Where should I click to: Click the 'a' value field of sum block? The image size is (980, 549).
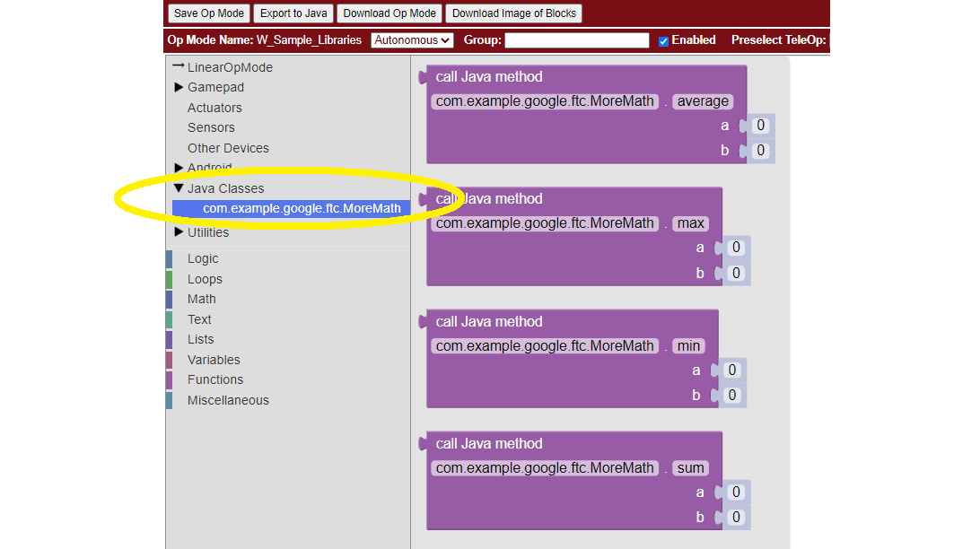click(x=736, y=492)
